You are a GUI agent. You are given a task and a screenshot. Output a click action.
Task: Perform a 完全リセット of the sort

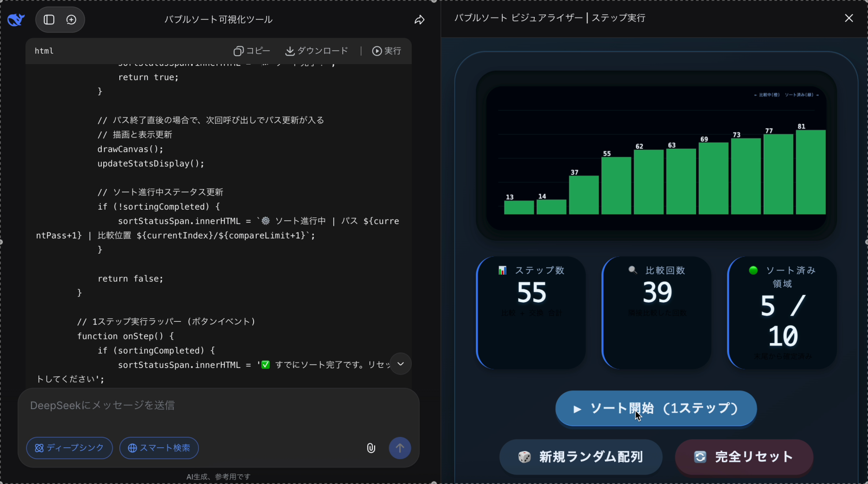click(743, 457)
